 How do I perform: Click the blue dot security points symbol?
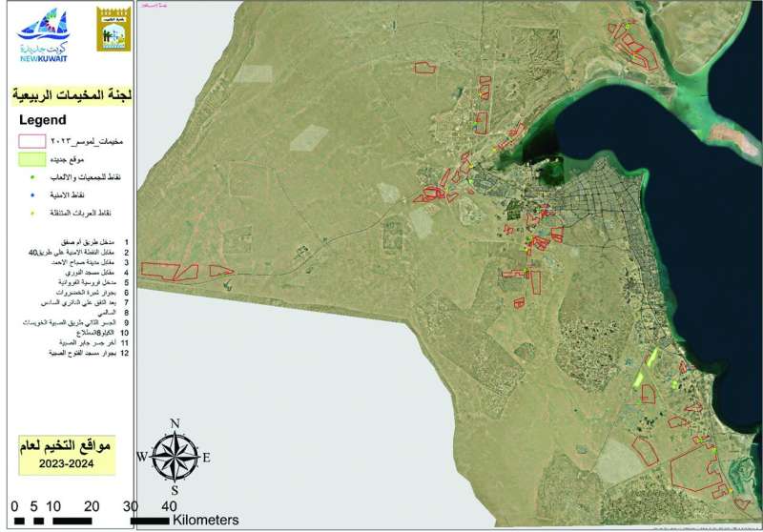point(34,194)
